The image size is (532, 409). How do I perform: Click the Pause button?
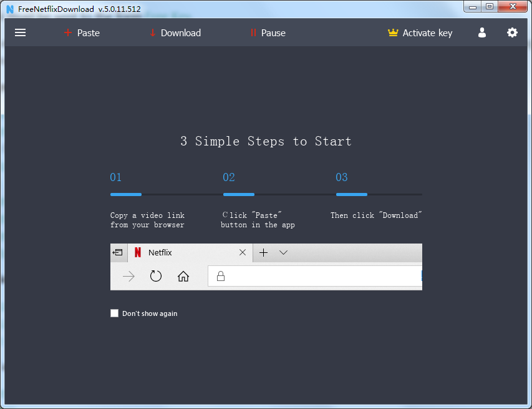click(268, 32)
